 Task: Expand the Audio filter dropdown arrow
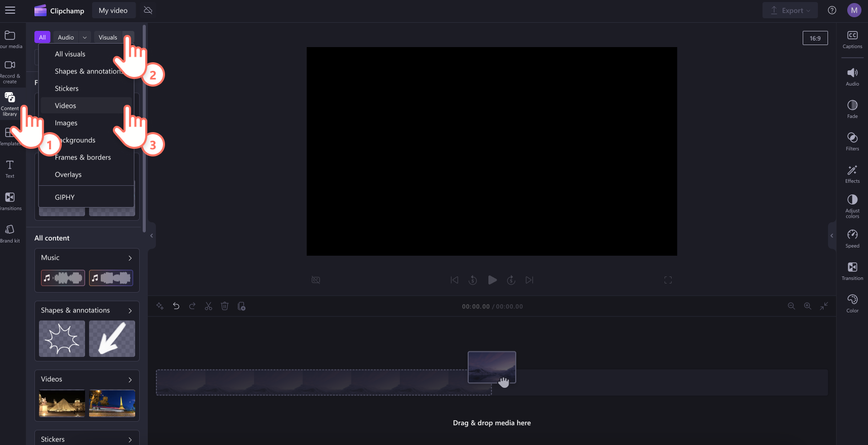point(85,37)
